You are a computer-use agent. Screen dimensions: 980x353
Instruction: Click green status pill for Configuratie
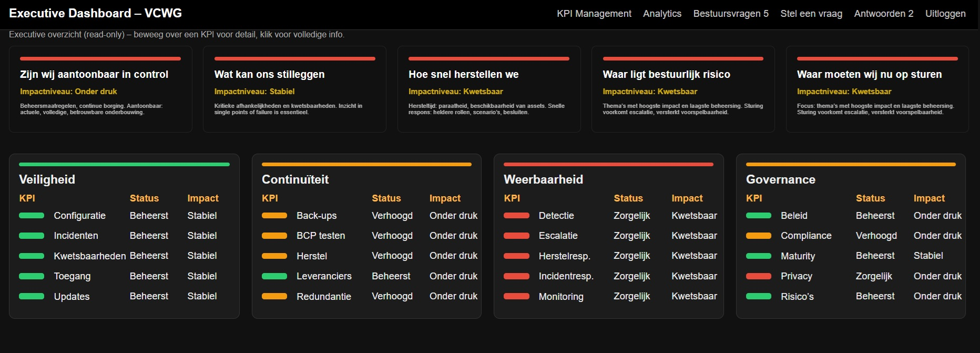point(32,215)
